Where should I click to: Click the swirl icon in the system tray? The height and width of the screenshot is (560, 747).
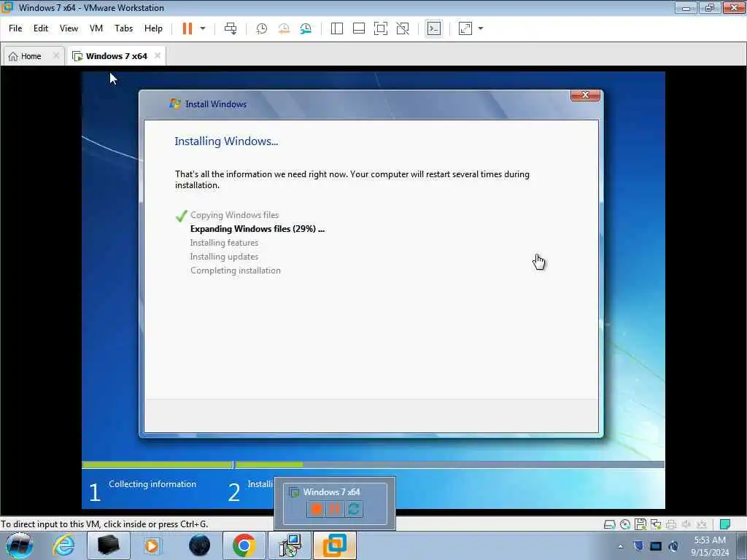click(x=673, y=547)
